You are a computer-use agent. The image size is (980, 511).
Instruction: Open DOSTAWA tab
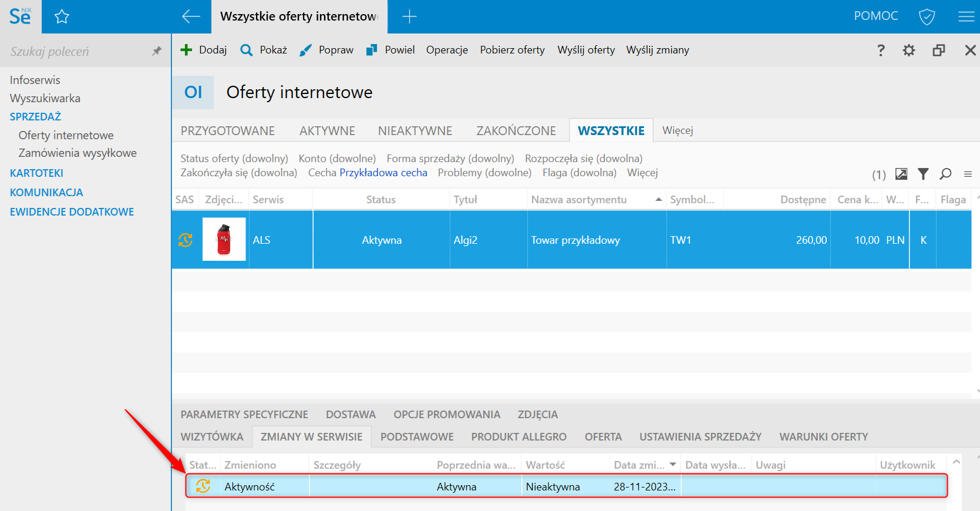coord(351,414)
